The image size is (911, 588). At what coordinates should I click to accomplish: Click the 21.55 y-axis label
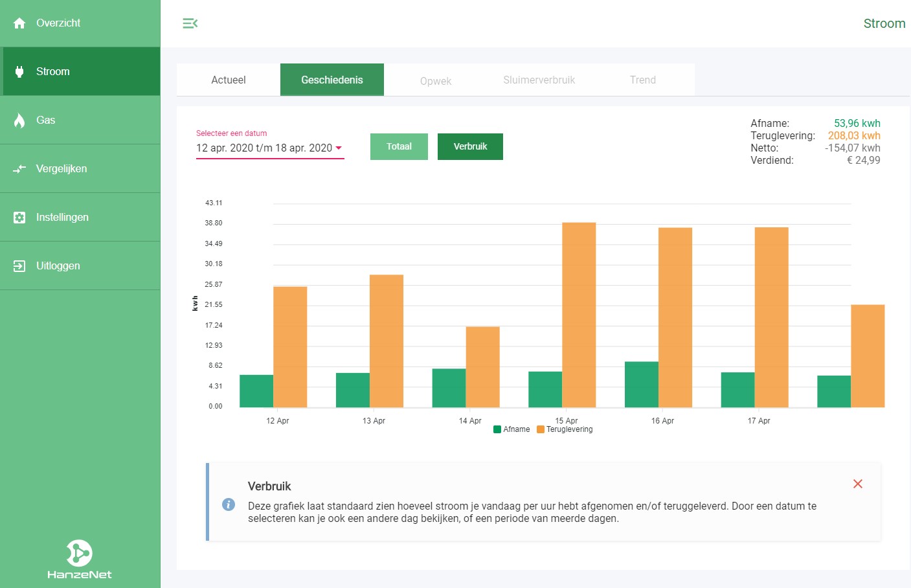pyautogui.click(x=214, y=304)
